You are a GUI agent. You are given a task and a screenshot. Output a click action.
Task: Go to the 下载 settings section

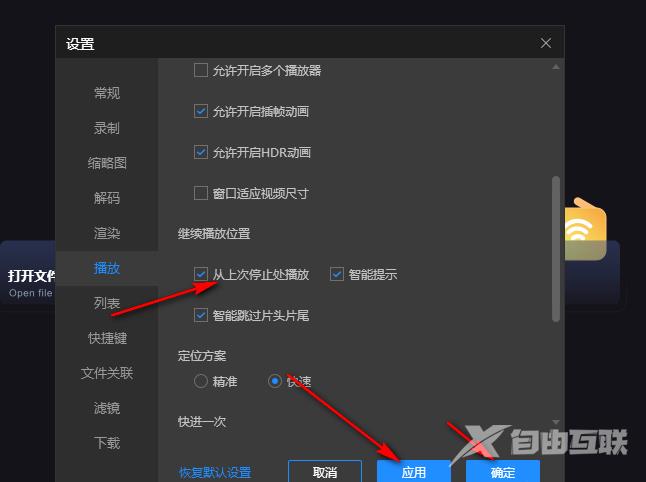107,443
